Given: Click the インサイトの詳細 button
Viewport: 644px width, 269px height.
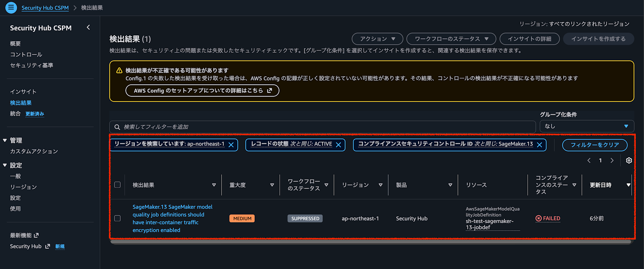Looking at the screenshot, I should pos(529,39).
